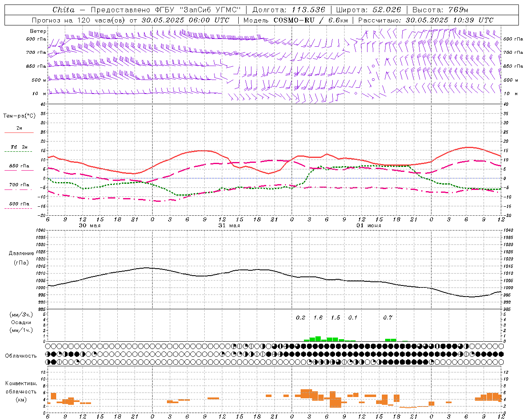Click the 'Давление' pressure panel label
The image size is (525, 420).
21,253
